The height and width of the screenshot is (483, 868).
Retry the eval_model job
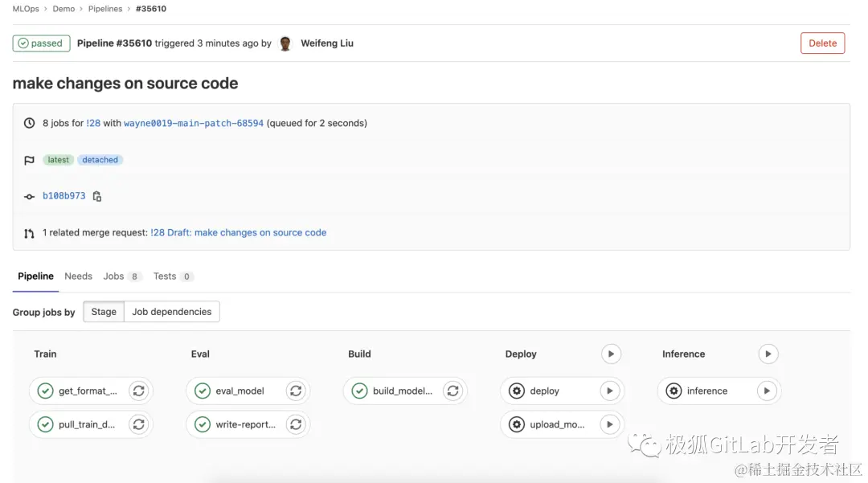click(x=296, y=391)
